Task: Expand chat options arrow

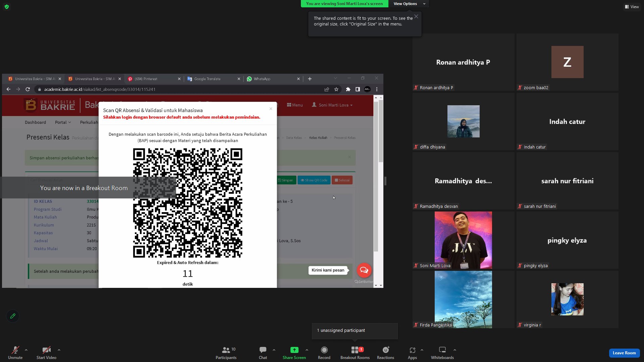Action: click(x=274, y=350)
